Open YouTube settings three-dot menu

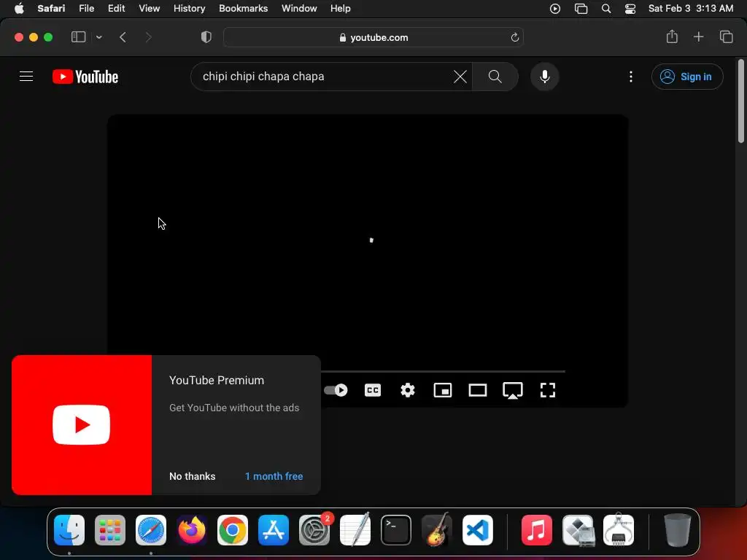(x=631, y=76)
